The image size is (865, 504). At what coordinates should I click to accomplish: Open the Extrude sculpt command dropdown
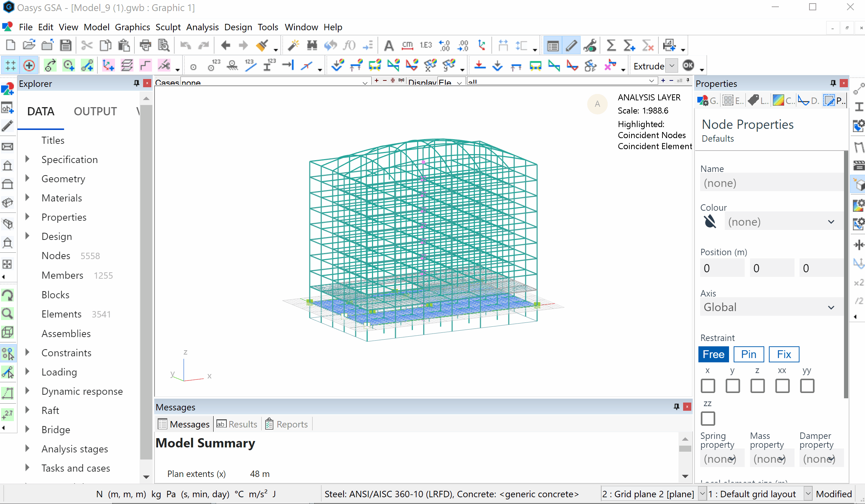[x=672, y=66]
